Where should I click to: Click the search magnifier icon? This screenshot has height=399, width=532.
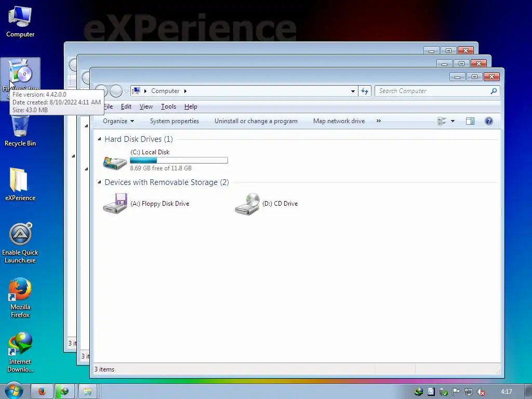tap(494, 91)
